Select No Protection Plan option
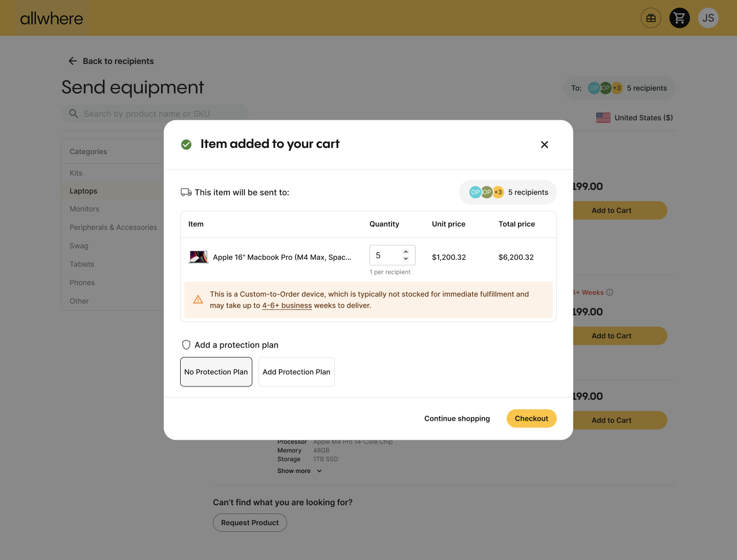737x560 pixels. point(216,372)
